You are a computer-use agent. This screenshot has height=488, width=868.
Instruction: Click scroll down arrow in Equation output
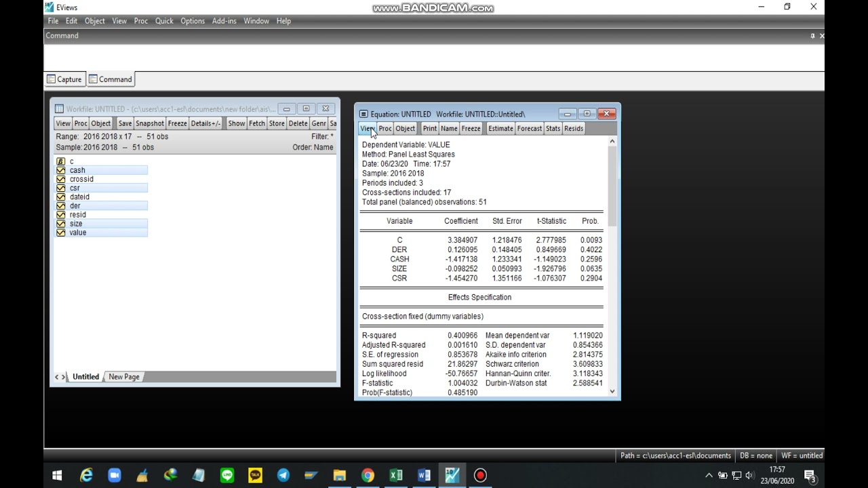(612, 391)
